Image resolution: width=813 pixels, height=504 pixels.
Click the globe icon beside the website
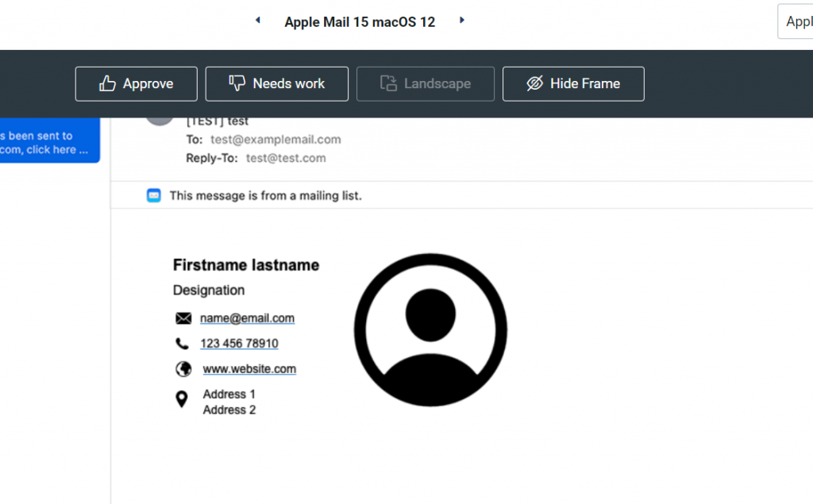(x=183, y=369)
